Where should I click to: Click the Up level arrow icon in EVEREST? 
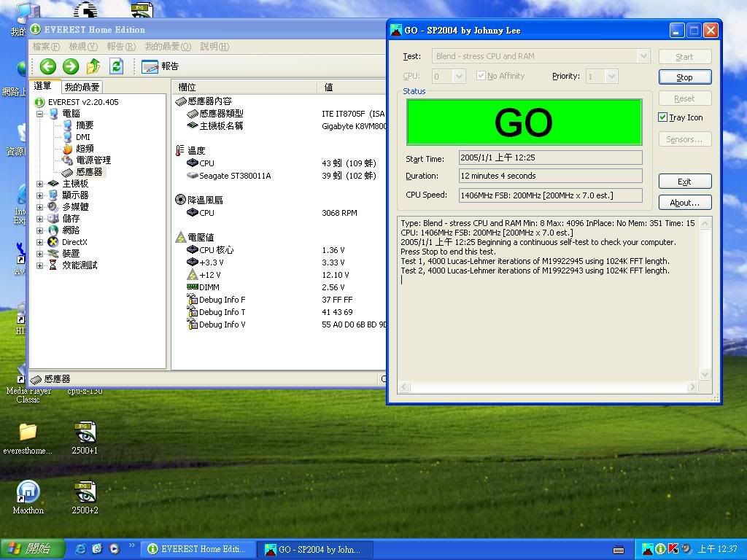(93, 66)
